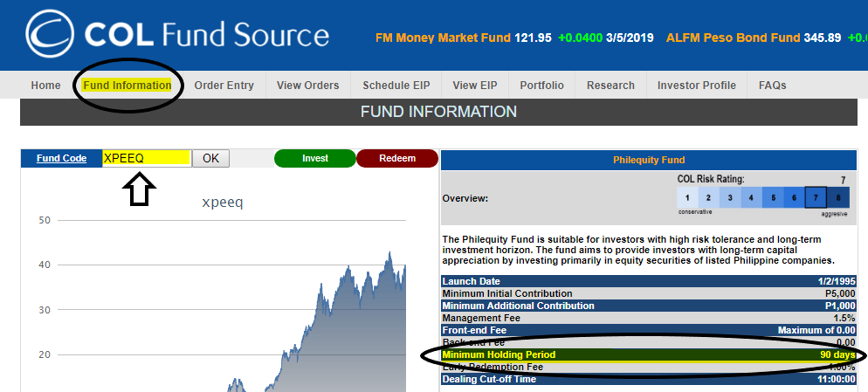Viewport: 868px width, 392px height.
Task: Click the Dealing Cut-off Time row
Action: tap(649, 379)
